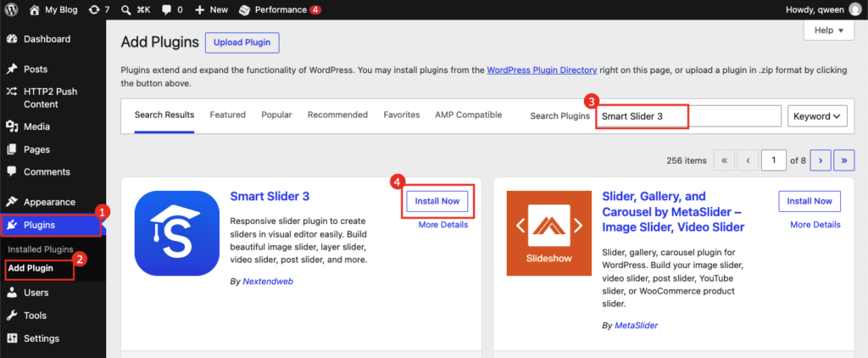Click the Plugins plug icon
868x358 pixels.
(x=12, y=225)
